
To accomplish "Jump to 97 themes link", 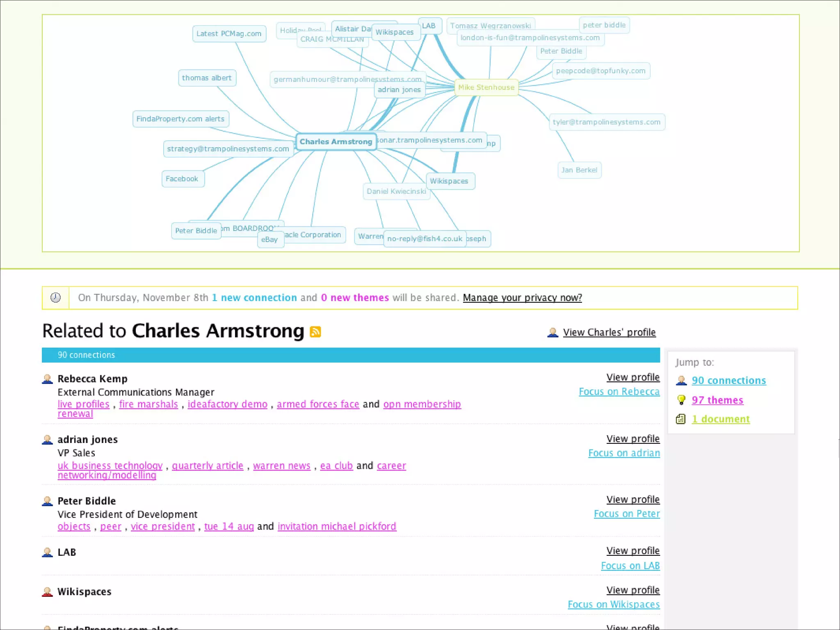I will coord(717,400).
